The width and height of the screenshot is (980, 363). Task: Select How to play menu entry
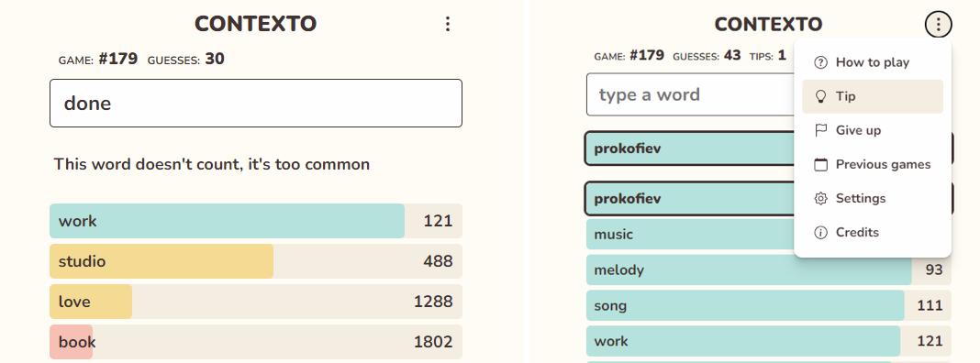point(873,62)
